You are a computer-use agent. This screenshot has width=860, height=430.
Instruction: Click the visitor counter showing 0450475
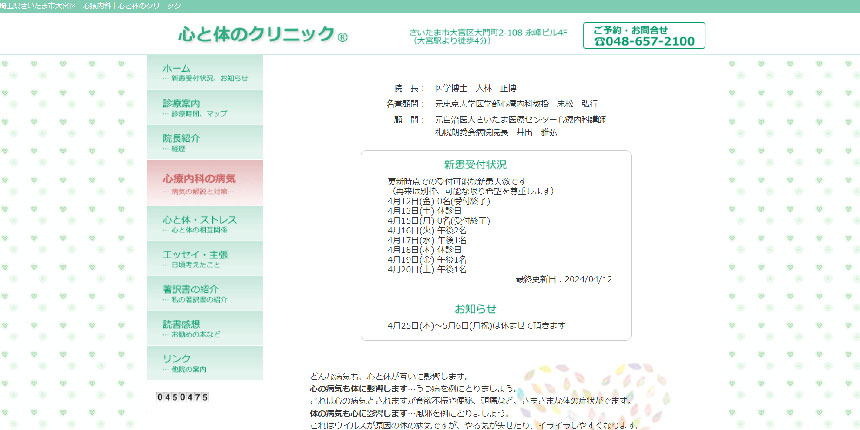point(182,397)
